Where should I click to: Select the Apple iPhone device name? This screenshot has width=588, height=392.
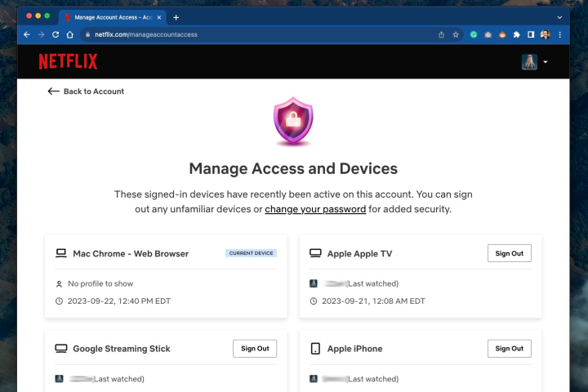pos(354,349)
